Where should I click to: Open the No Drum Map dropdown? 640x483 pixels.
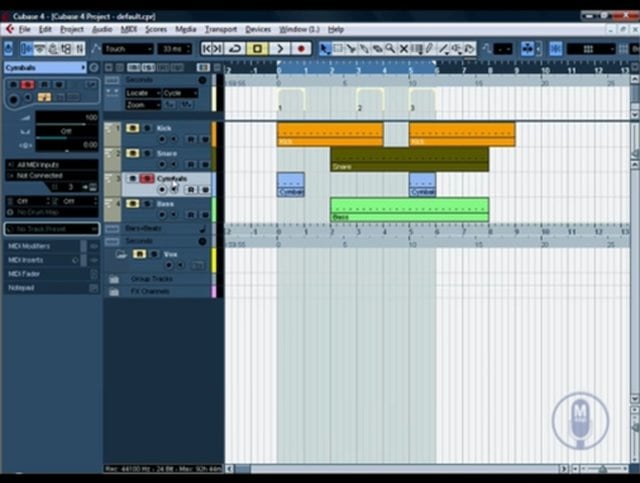pyautogui.click(x=52, y=212)
